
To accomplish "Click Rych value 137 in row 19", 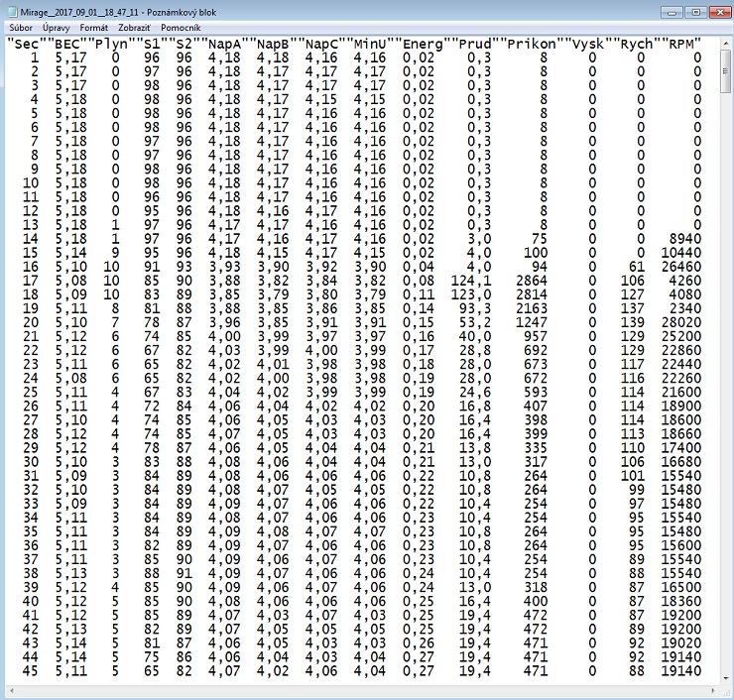I will pos(633,308).
